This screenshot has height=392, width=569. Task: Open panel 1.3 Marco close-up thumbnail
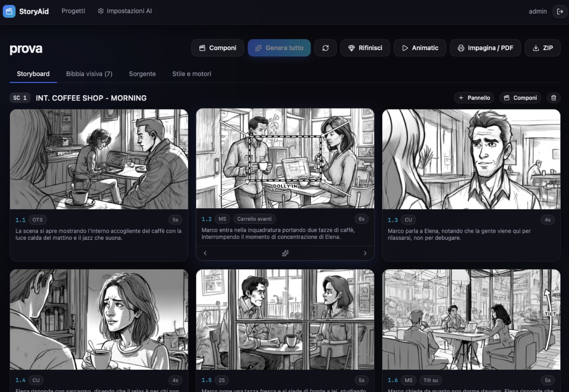coord(471,159)
